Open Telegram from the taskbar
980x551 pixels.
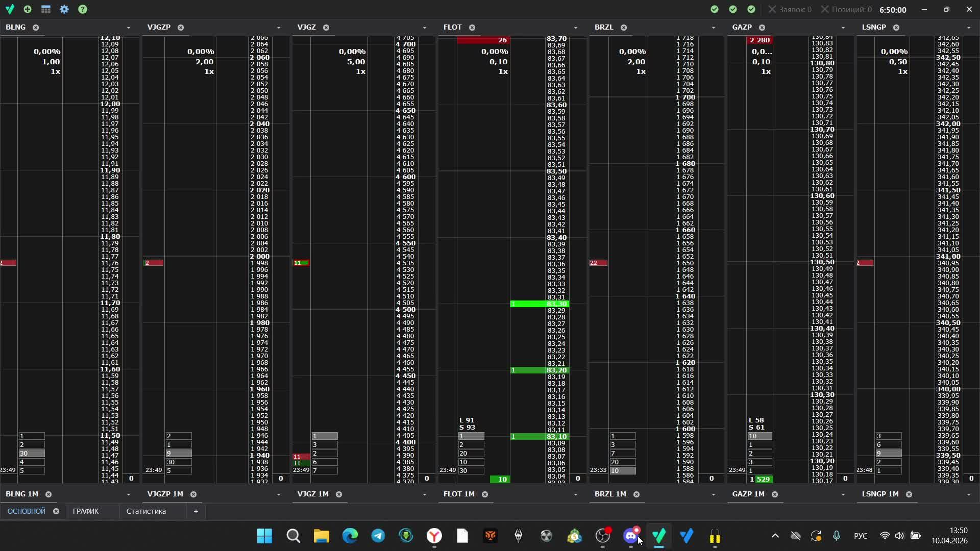378,536
